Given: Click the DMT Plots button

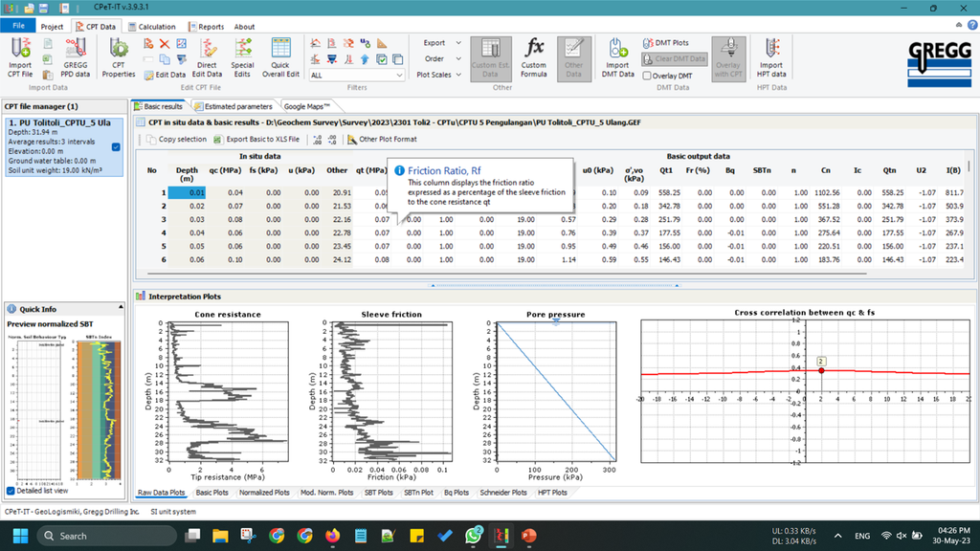Looking at the screenshot, I should pyautogui.click(x=666, y=43).
